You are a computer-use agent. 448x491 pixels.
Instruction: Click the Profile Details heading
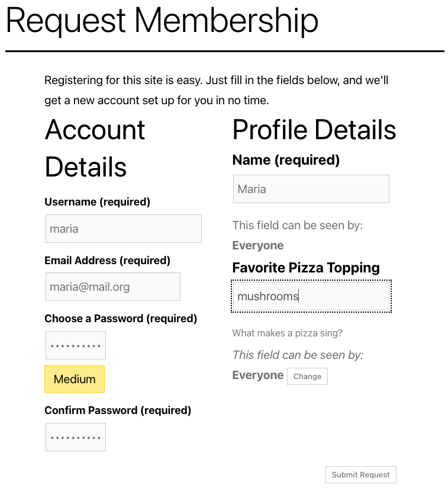coord(314,130)
